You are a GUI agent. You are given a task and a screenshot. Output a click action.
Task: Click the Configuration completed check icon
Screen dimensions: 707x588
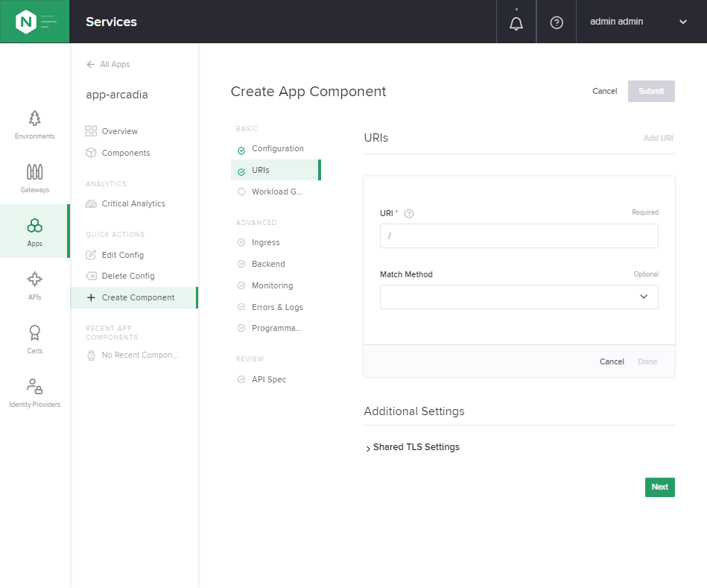(x=241, y=151)
